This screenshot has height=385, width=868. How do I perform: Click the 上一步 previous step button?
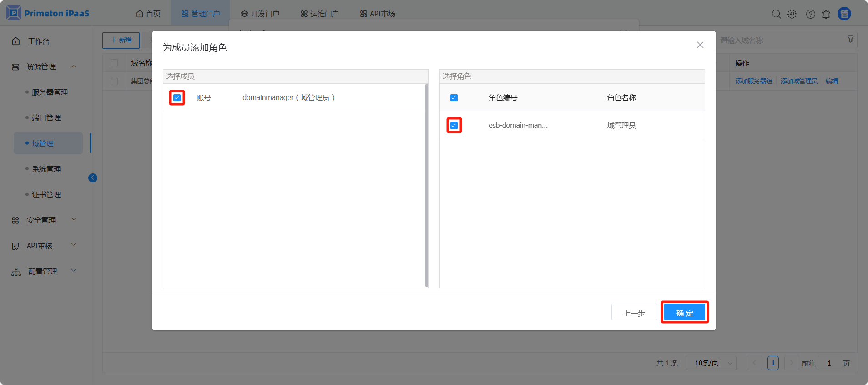coord(634,313)
